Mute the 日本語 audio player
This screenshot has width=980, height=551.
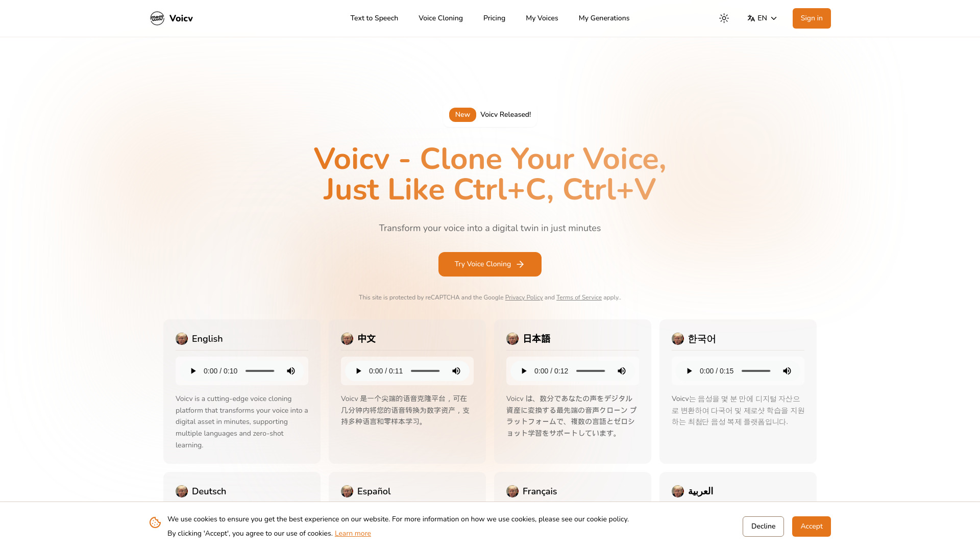coord(621,371)
